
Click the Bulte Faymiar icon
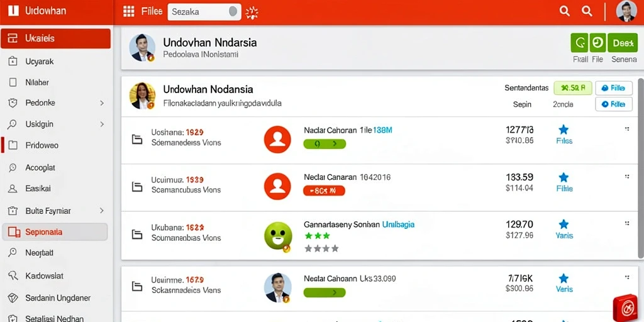(x=13, y=211)
